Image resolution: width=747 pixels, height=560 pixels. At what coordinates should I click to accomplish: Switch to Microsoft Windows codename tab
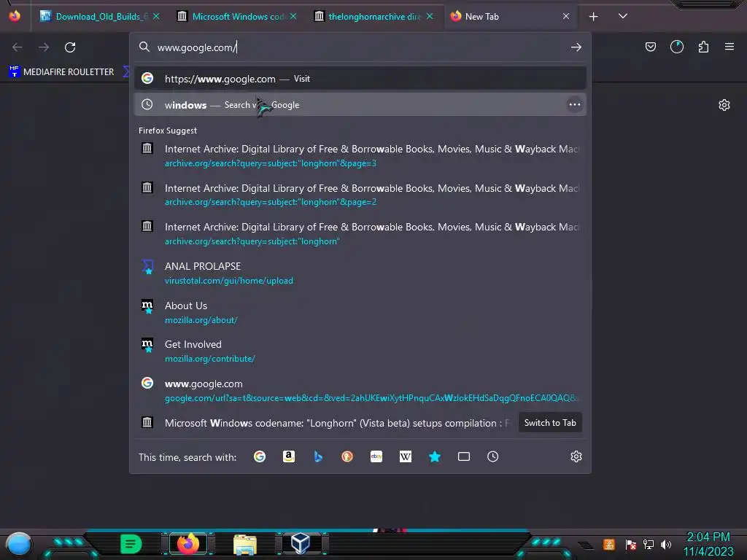(x=237, y=16)
